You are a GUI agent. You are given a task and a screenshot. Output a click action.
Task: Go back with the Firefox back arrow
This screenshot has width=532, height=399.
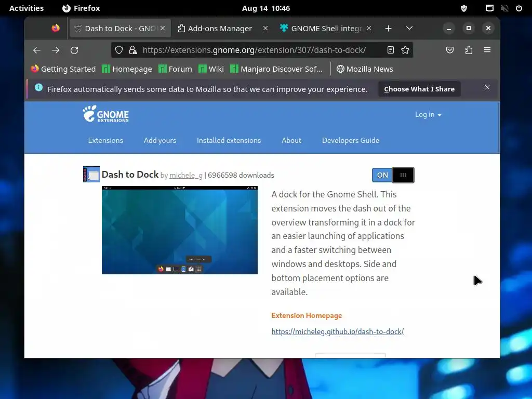[x=37, y=50]
